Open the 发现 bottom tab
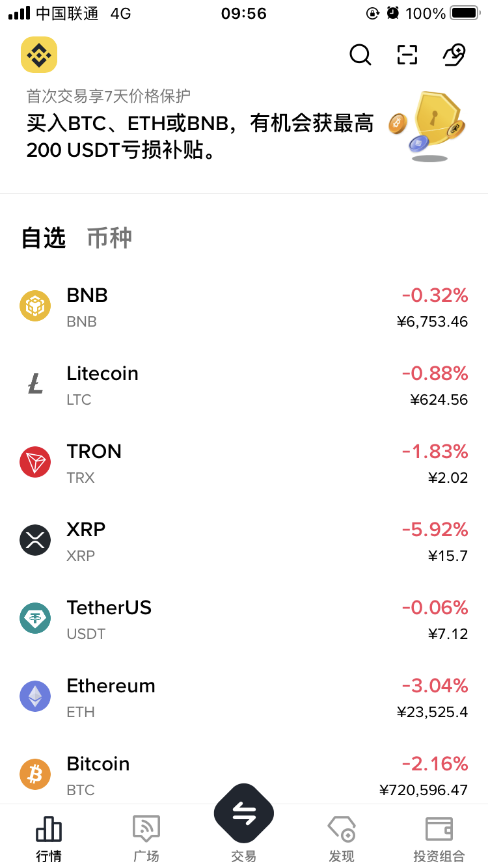488x868 pixels. pos(342,838)
